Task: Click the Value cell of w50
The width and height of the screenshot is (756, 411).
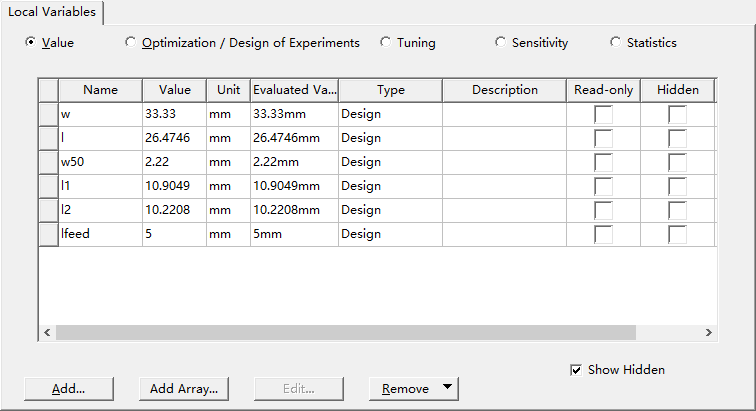Action: (173, 162)
